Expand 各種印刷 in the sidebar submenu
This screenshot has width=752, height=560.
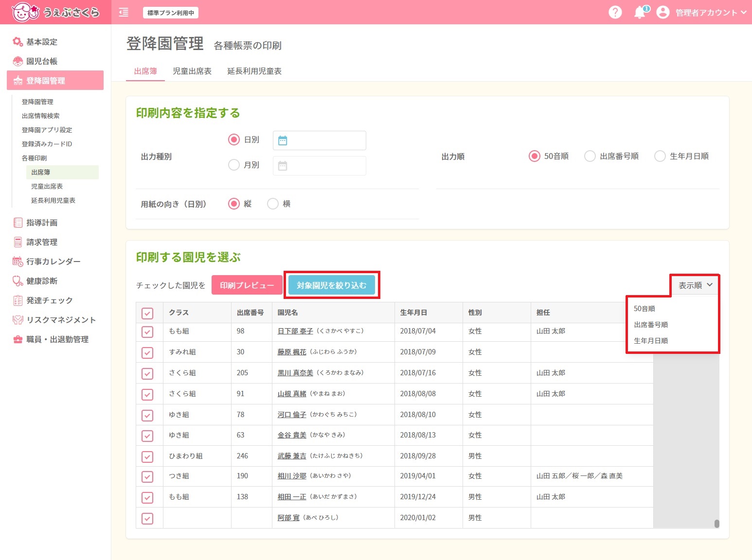tap(34, 158)
